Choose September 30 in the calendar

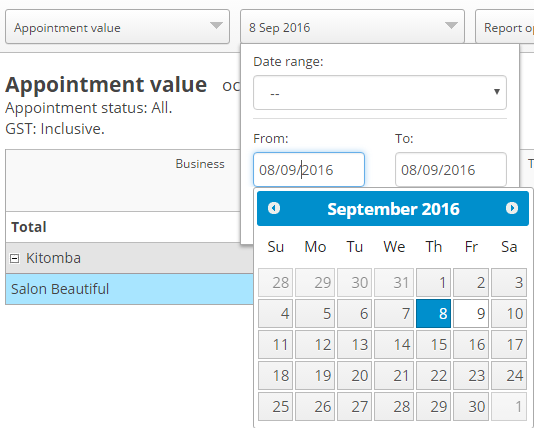[471, 407]
